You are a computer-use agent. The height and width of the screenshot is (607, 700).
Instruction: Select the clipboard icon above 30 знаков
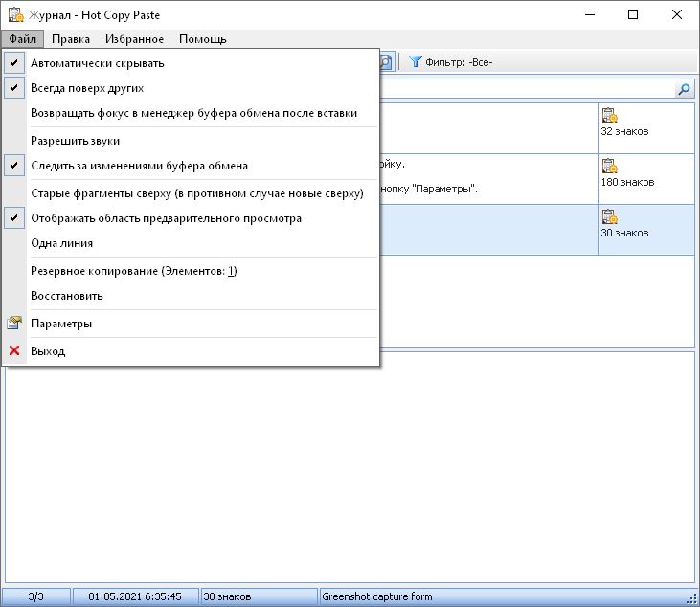point(609,217)
